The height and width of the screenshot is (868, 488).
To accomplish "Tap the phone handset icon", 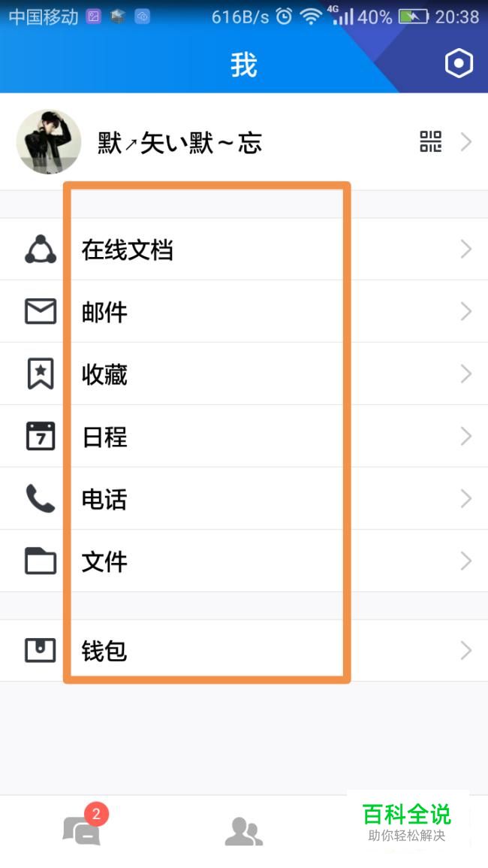I will tap(41, 498).
